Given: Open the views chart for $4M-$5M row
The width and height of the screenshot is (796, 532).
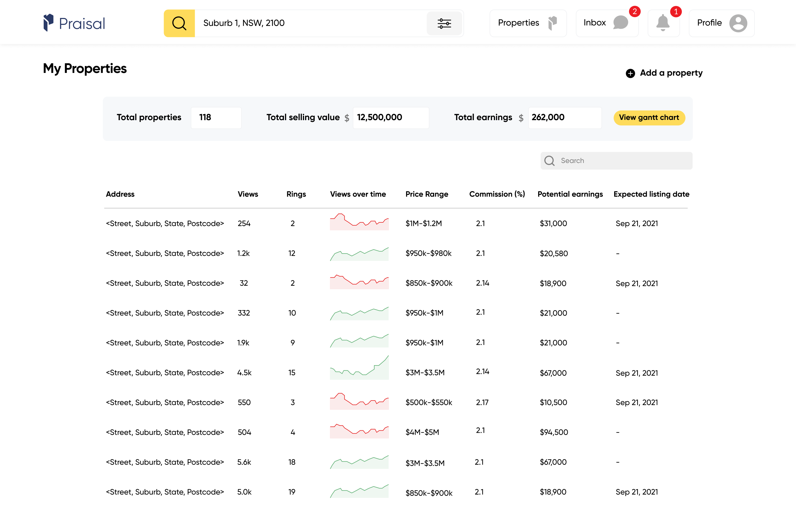Looking at the screenshot, I should click(x=360, y=431).
